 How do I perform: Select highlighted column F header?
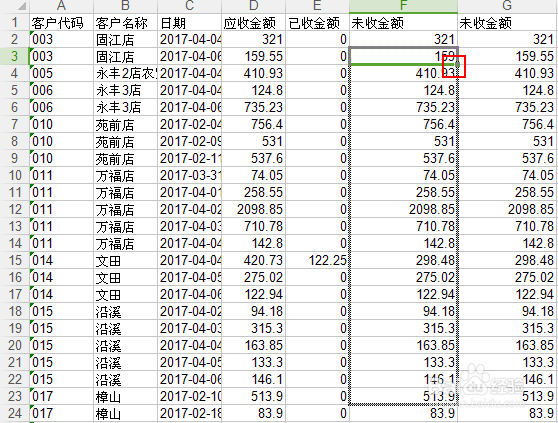coord(403,6)
